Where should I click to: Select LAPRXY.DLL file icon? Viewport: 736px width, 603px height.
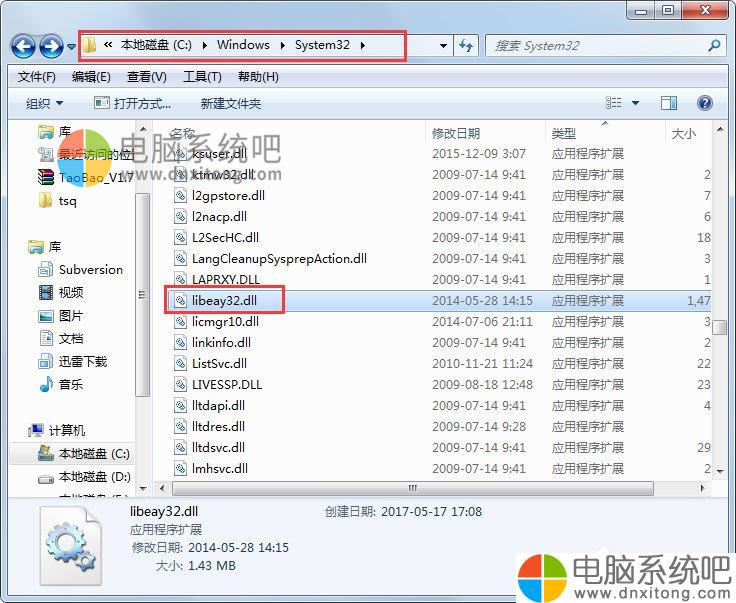180,279
